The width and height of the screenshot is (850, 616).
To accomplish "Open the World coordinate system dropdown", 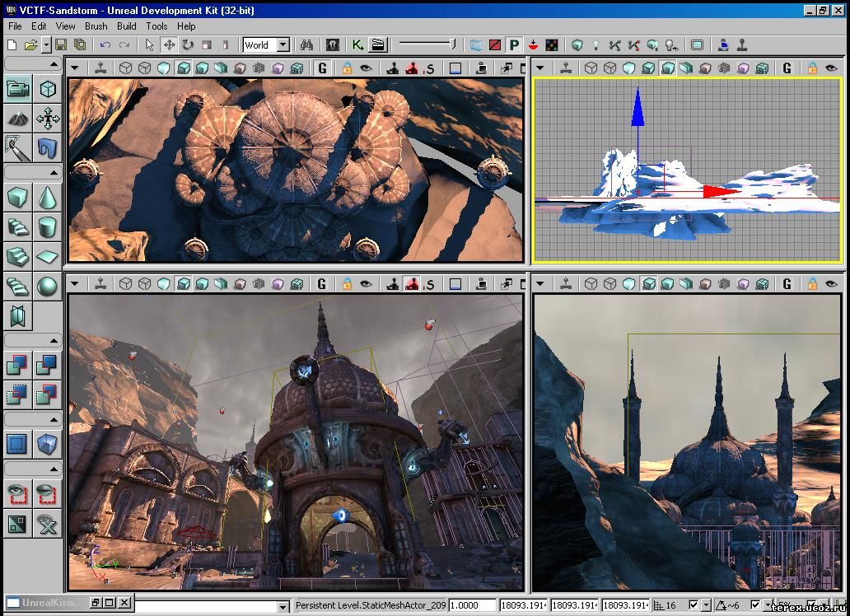I will 283,45.
